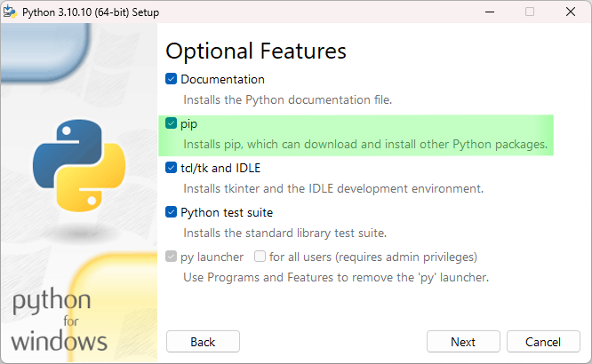
Task: Enable for all users checkbox
Action: point(260,257)
